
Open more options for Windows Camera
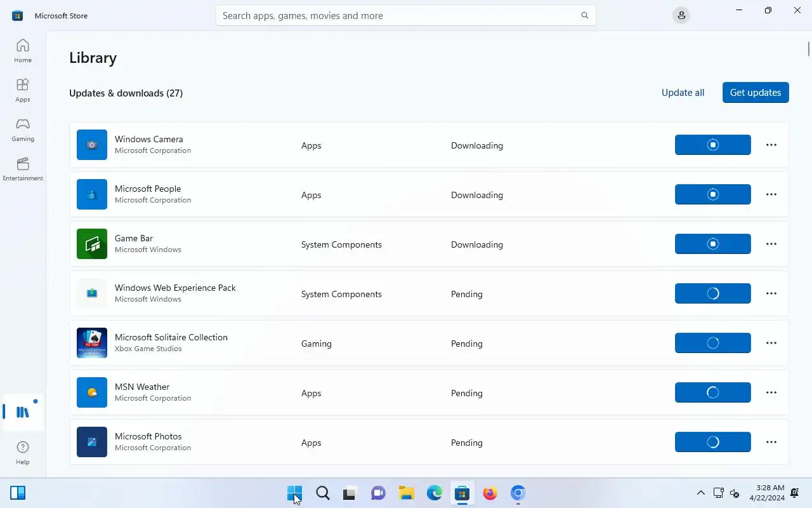pyautogui.click(x=771, y=145)
